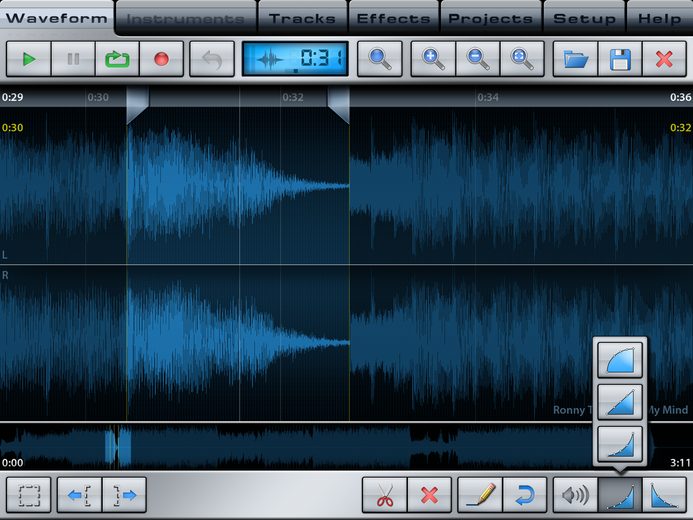Click the highlighted region in the overview strip

pos(118,447)
